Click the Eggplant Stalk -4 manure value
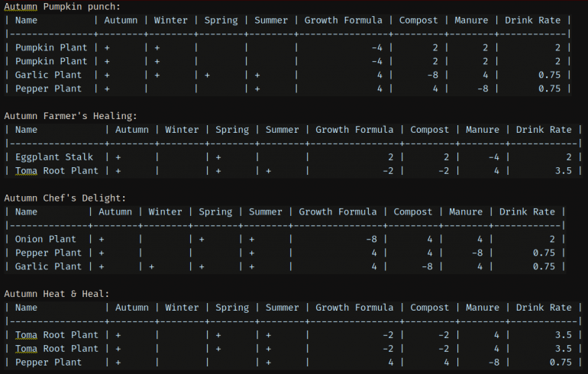This screenshot has height=374, width=588. point(494,157)
